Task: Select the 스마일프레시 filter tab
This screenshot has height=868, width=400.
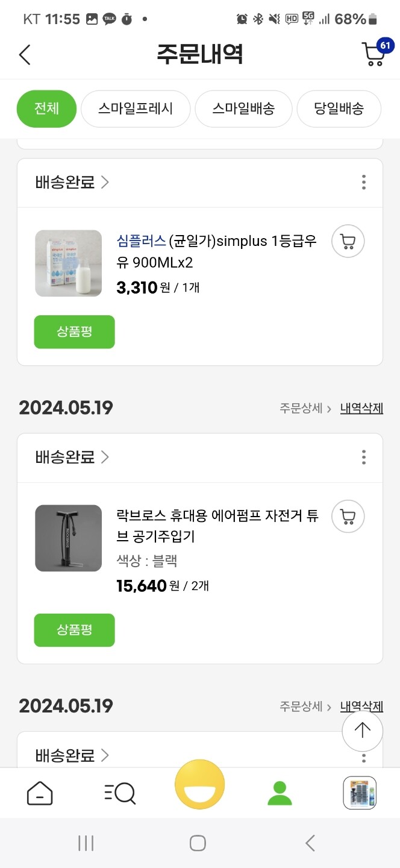Action: 135,108
